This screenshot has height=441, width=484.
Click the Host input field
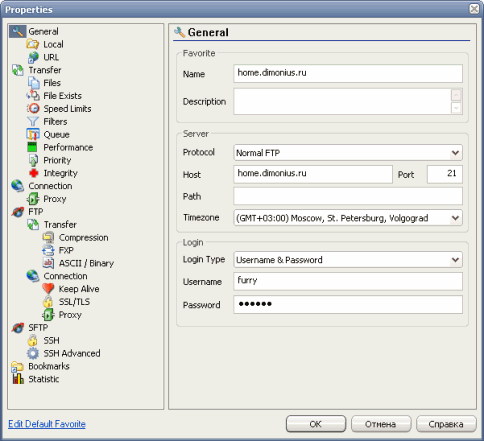[x=313, y=174]
